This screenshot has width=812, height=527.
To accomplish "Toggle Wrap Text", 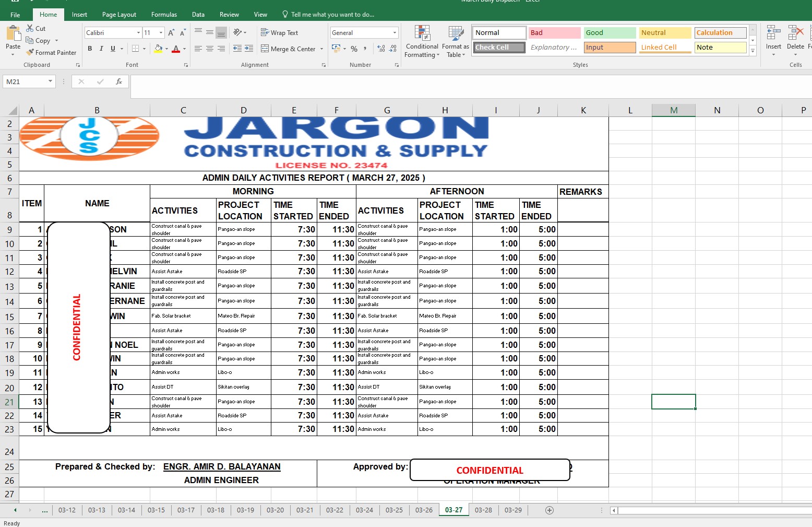I will tap(279, 32).
